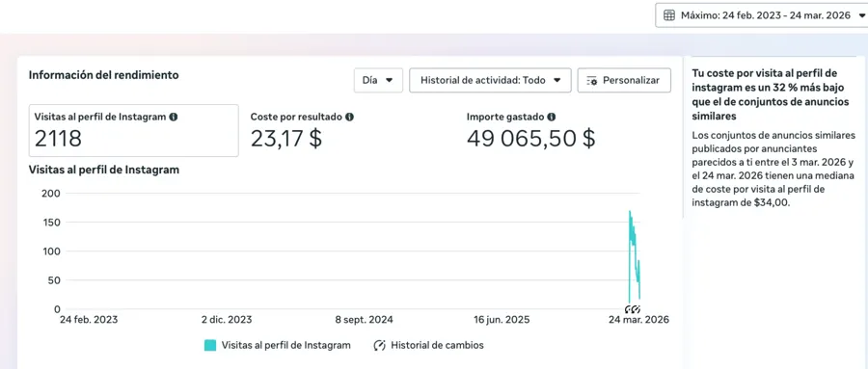
Task: Click the 100 y-axis label
Action: 51,251
